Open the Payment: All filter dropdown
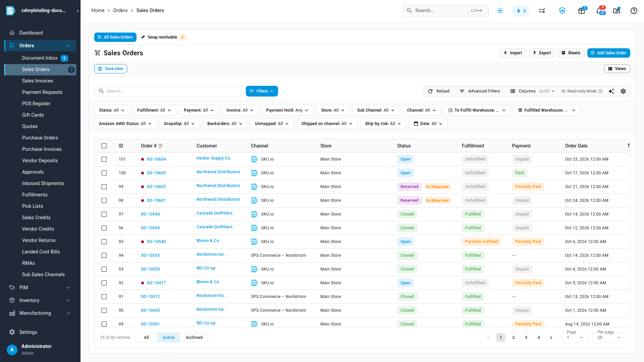Image resolution: width=644 pixels, height=362 pixels. pyautogui.click(x=199, y=110)
